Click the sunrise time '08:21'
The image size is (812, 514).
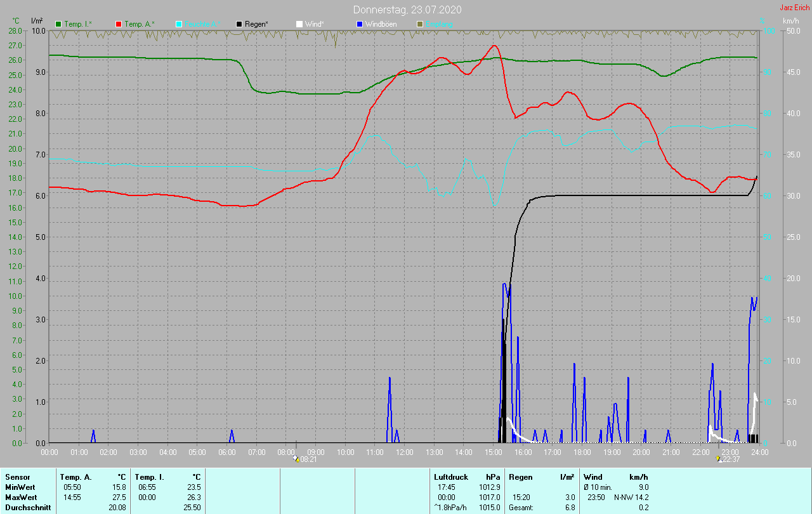pos(309,459)
